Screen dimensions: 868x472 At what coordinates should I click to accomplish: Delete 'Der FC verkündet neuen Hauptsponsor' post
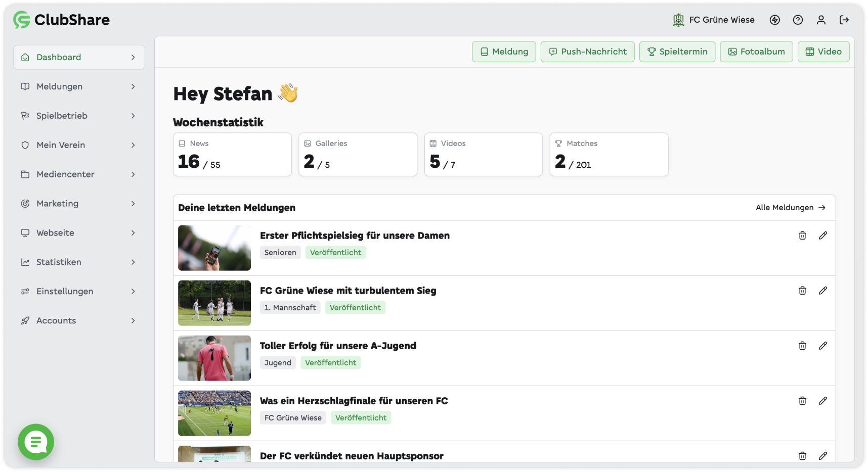pos(802,456)
